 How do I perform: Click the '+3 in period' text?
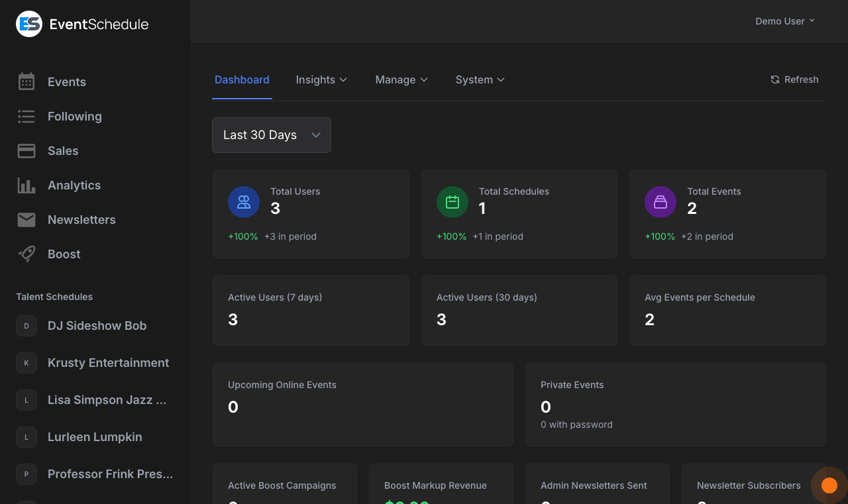tap(290, 236)
